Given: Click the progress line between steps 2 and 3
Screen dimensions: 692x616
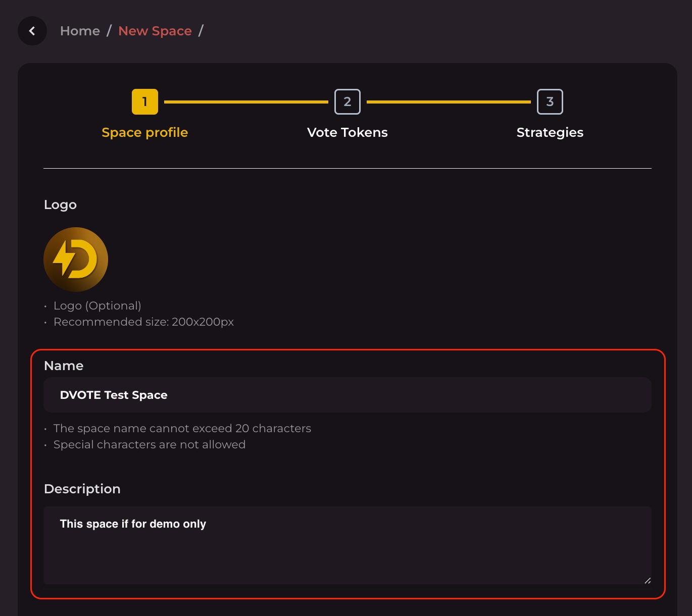Looking at the screenshot, I should click(x=449, y=102).
